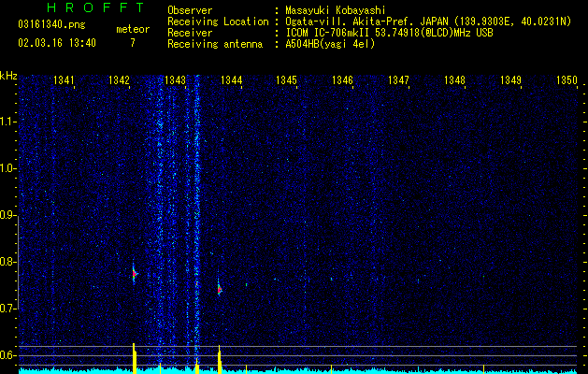
Task: Click the 1341 time axis label
Action: coord(64,80)
